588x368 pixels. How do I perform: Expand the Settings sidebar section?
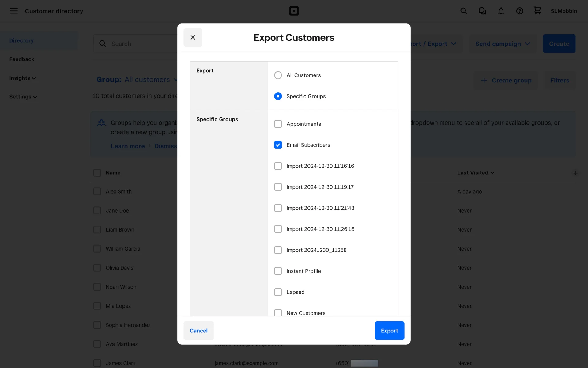pos(23,97)
